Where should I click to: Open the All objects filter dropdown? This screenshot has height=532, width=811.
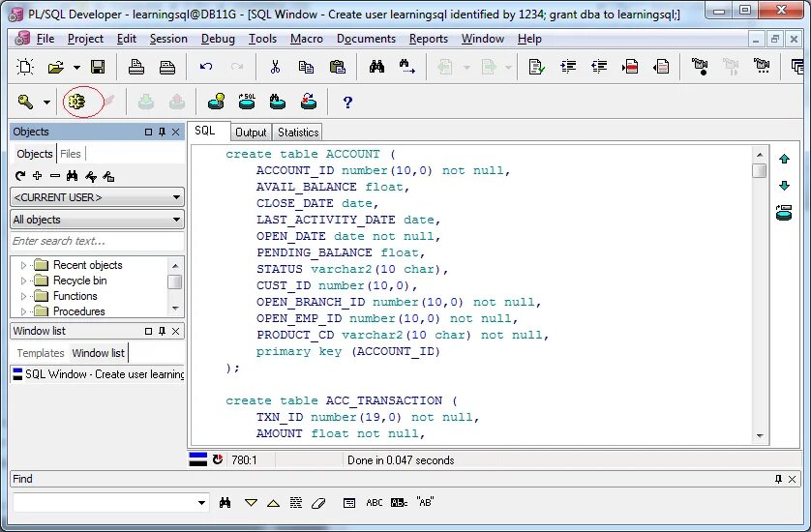tap(97, 220)
